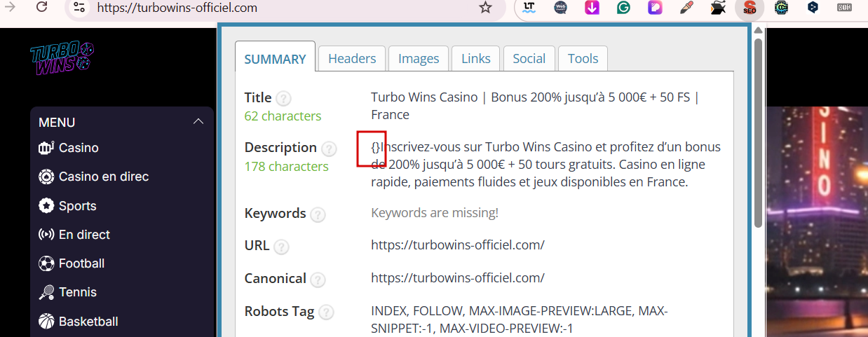The width and height of the screenshot is (868, 337).
Task: Click the '178 characters' count
Action: coord(286,167)
